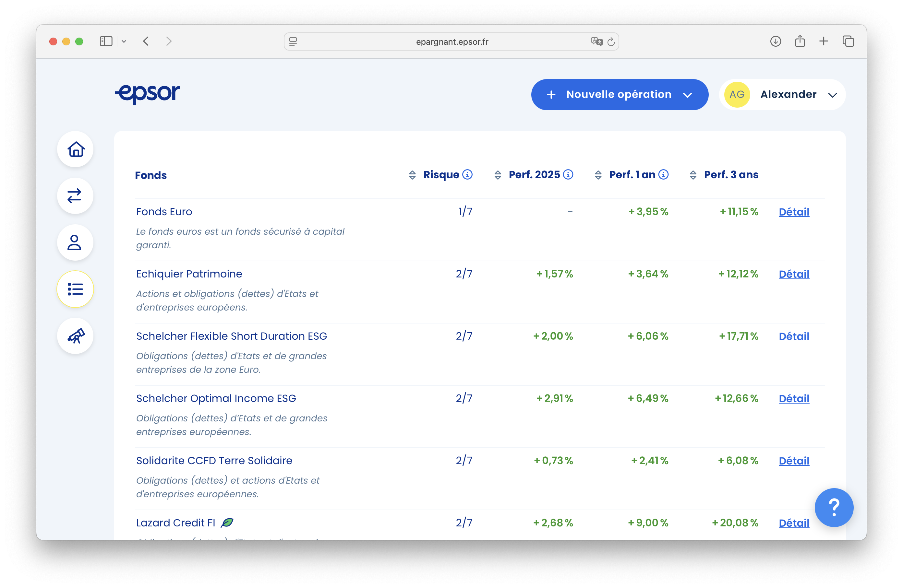The height and width of the screenshot is (588, 903).
Task: Expand the Nouvelle opération dropdown
Action: tap(620, 95)
